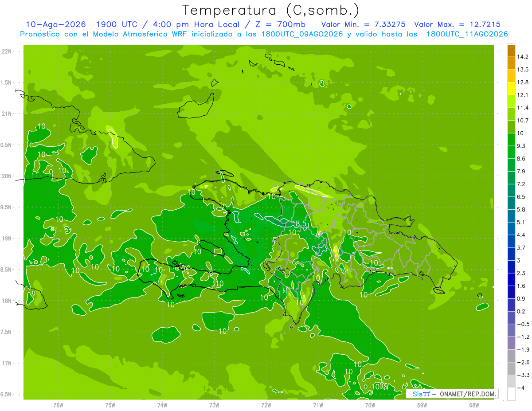Click the '76W' longitude axis label
532x411 pixels.
tap(58, 405)
